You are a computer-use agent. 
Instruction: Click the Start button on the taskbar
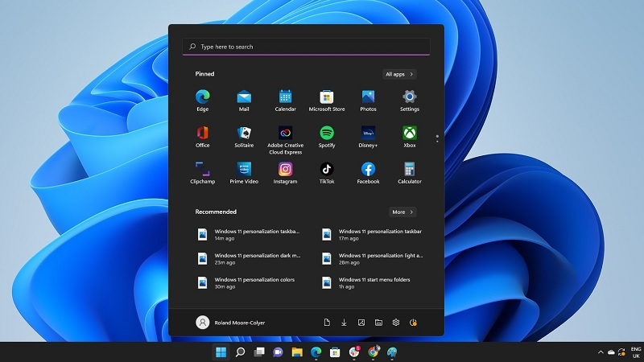click(x=221, y=352)
